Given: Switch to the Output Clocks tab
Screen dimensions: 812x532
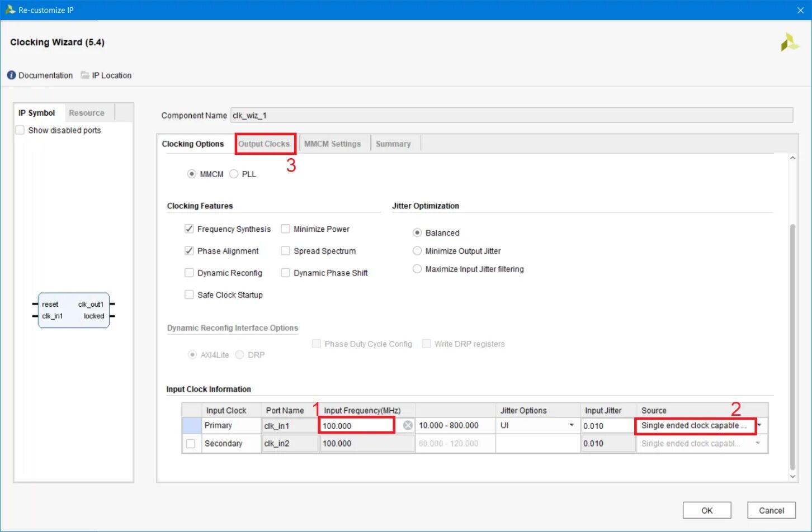Looking at the screenshot, I should (x=264, y=144).
